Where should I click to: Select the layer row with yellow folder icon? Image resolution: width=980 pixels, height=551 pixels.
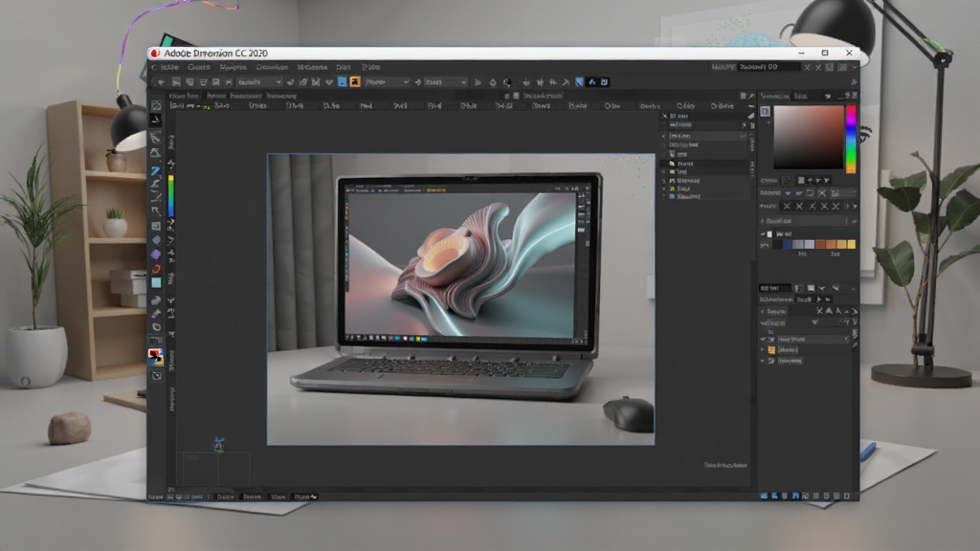703,164
